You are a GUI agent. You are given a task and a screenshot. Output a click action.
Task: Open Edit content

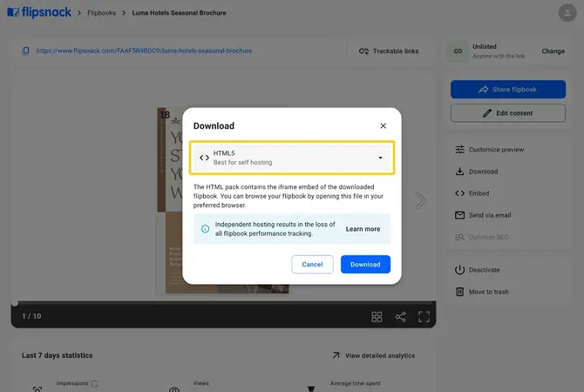tap(507, 112)
